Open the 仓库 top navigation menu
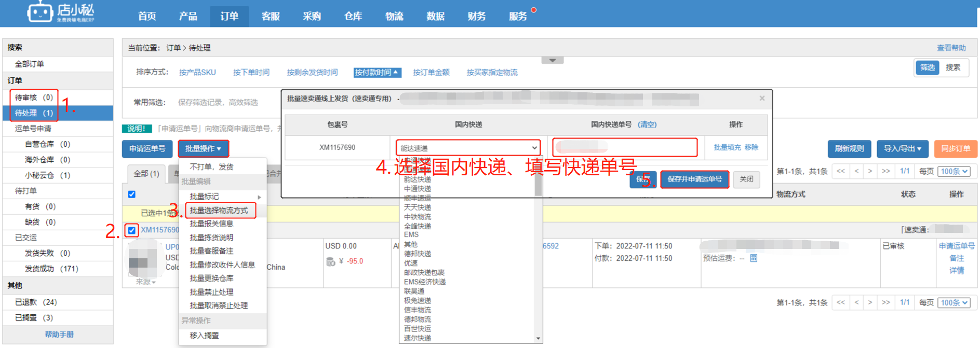This screenshot has height=348, width=980. point(353,16)
